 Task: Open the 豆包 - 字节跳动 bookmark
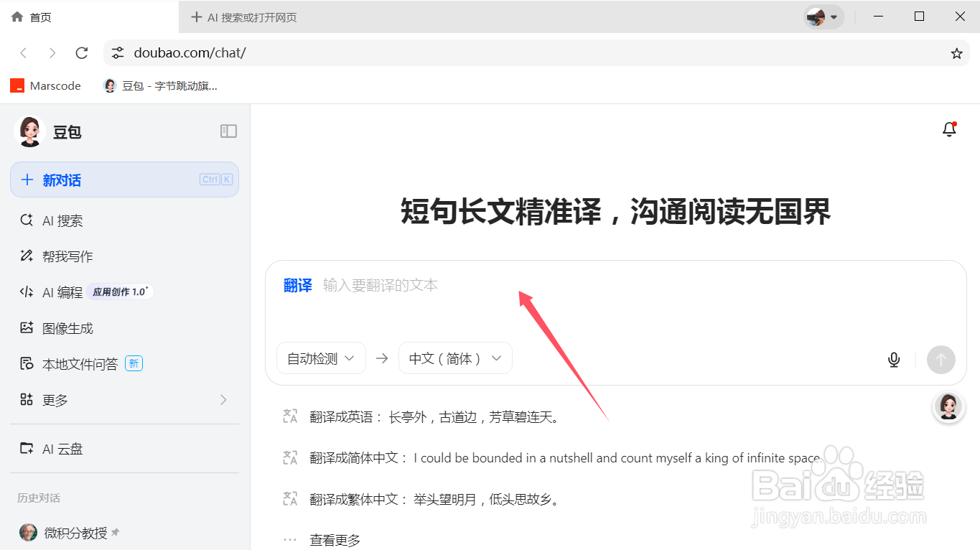point(160,86)
